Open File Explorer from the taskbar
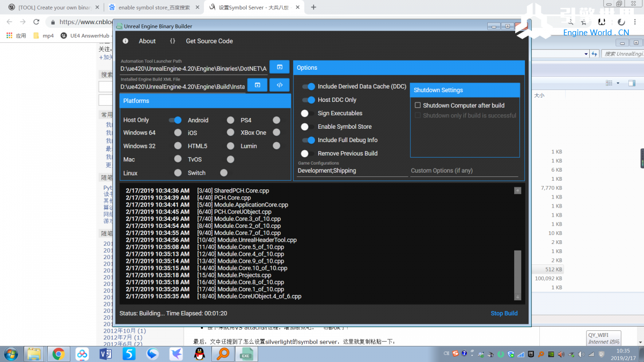The height and width of the screenshot is (362, 644). (x=34, y=354)
